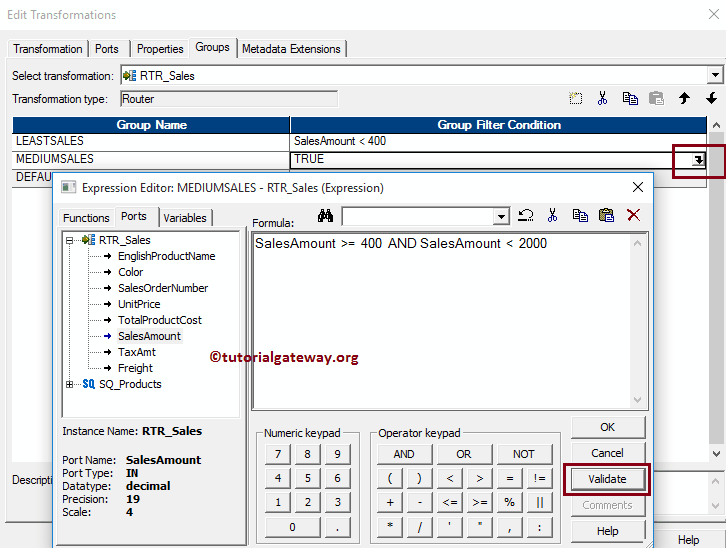Select SalesAmount port in tree
The width and height of the screenshot is (726, 548).
pos(149,336)
